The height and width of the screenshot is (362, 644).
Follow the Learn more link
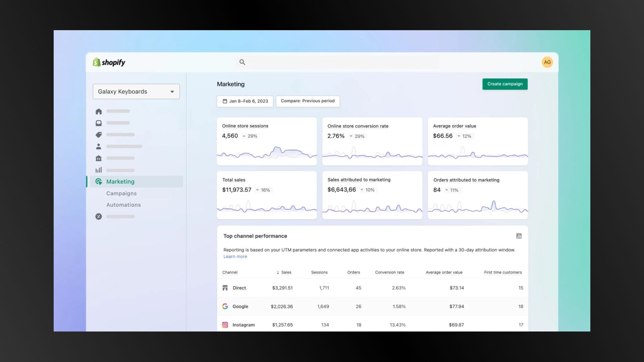point(235,256)
